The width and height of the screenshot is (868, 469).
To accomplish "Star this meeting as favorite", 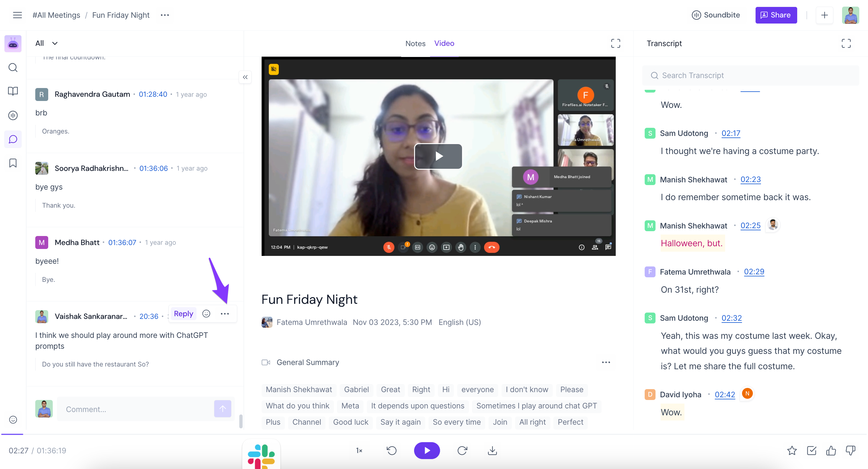I will click(x=792, y=451).
